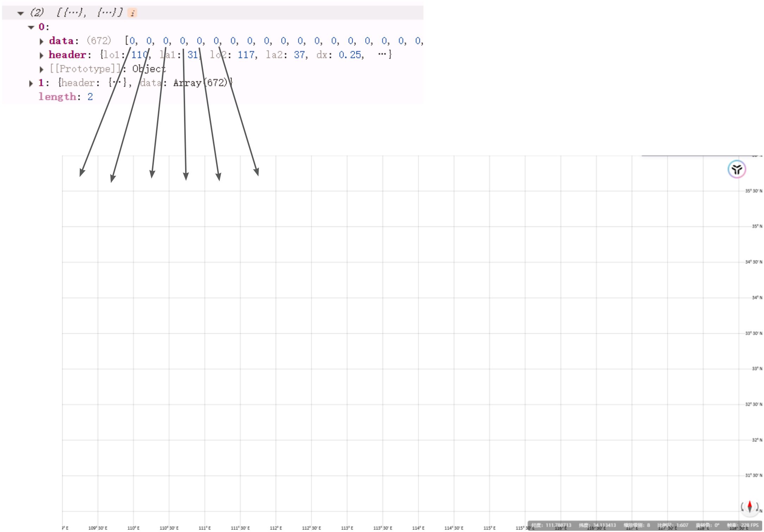Viewport: 764px width, 532px height.
Task: Collapse the top-level (2) array
Action: pyautogui.click(x=20, y=13)
